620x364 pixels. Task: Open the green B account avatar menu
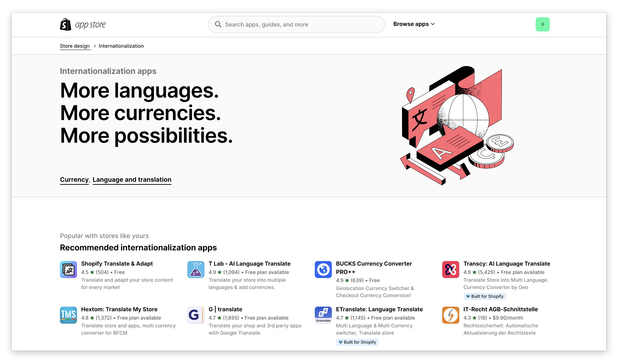tap(543, 24)
